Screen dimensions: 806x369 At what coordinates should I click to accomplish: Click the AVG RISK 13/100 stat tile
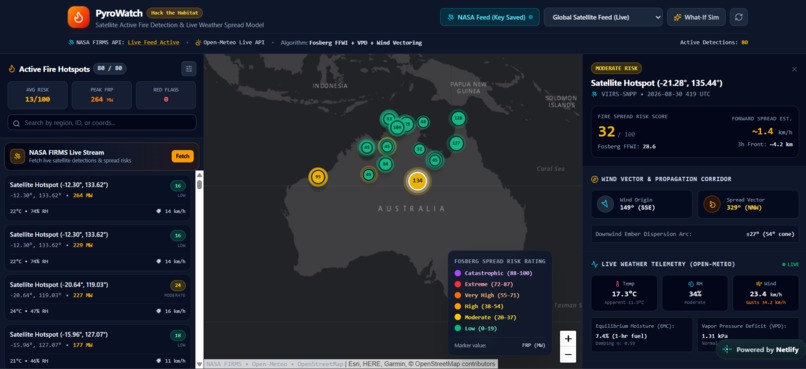[x=38, y=95]
